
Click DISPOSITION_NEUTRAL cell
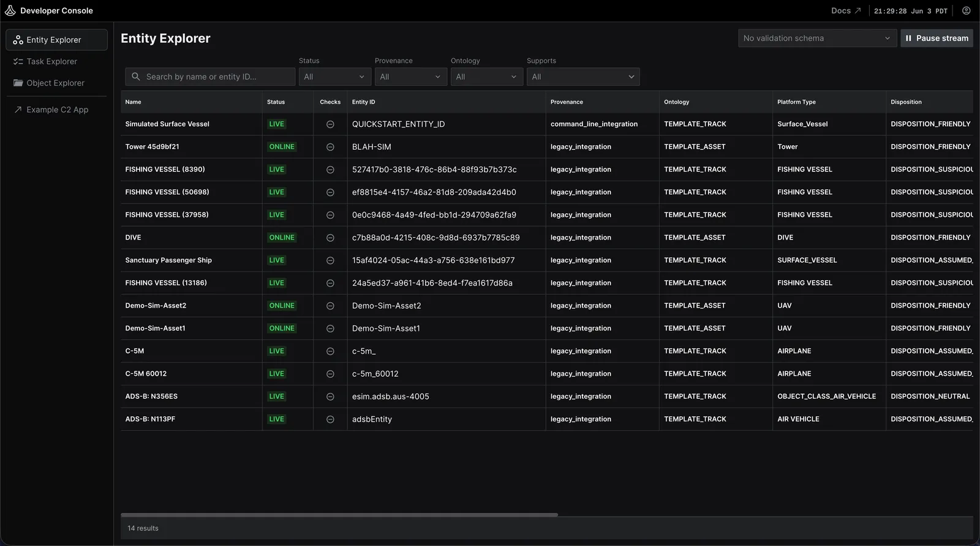(930, 396)
